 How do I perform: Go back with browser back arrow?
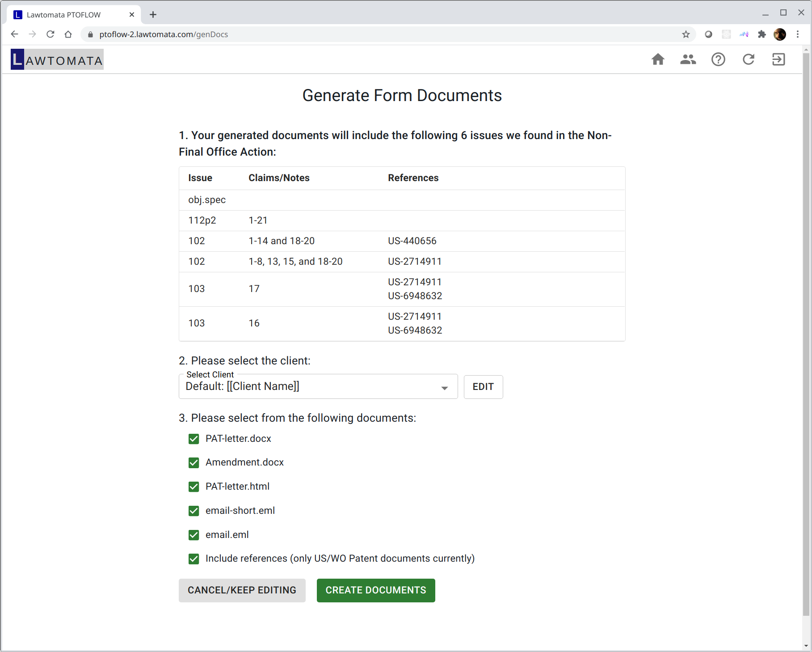pyautogui.click(x=14, y=34)
